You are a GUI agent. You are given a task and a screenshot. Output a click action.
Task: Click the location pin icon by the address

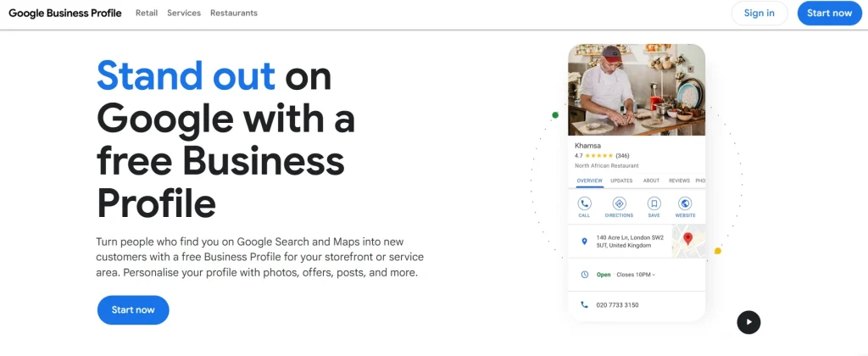584,242
